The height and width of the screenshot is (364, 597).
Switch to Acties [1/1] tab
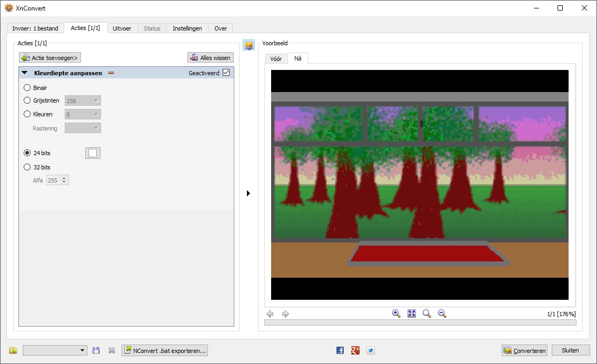point(85,28)
